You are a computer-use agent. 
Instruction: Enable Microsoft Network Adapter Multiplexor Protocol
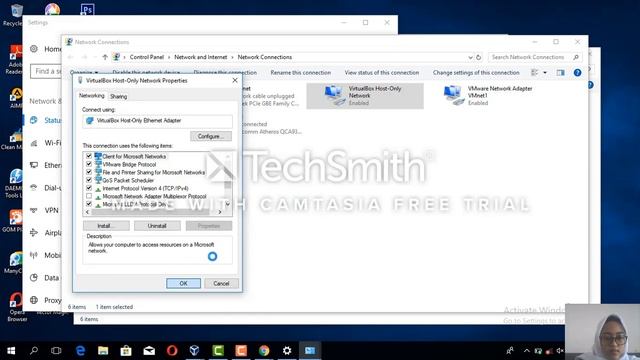point(89,196)
